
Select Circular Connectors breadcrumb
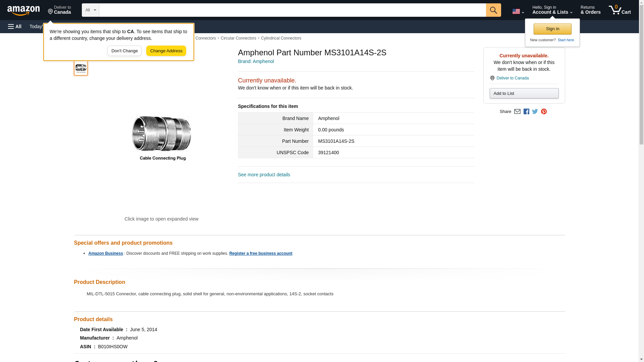(238, 38)
